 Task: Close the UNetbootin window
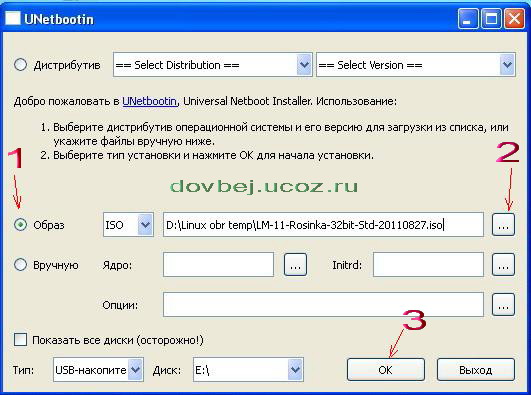pos(514,18)
